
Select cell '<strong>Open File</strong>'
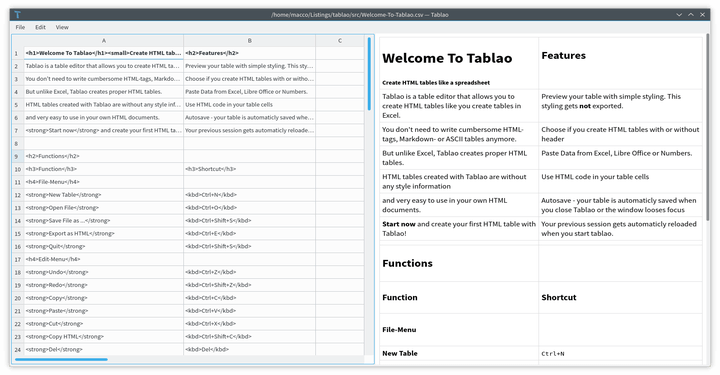click(104, 207)
